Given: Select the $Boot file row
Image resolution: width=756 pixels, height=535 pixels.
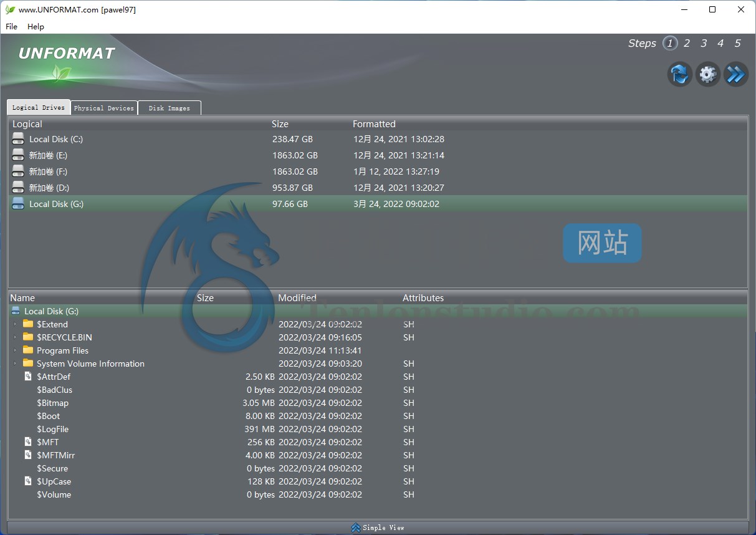Looking at the screenshot, I should 378,416.
